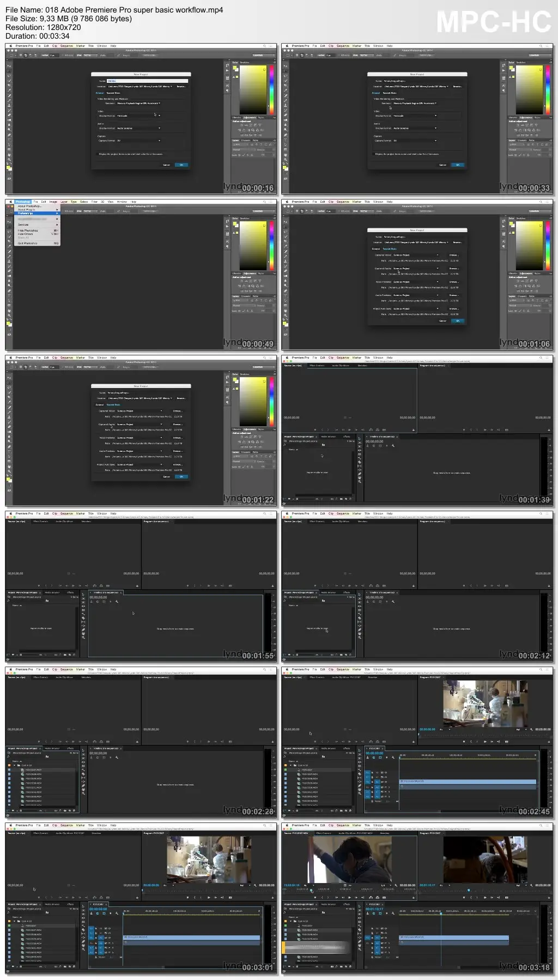Enable the display project items checkbox at 00:00:16
The width and height of the screenshot is (558, 980).
(97, 154)
